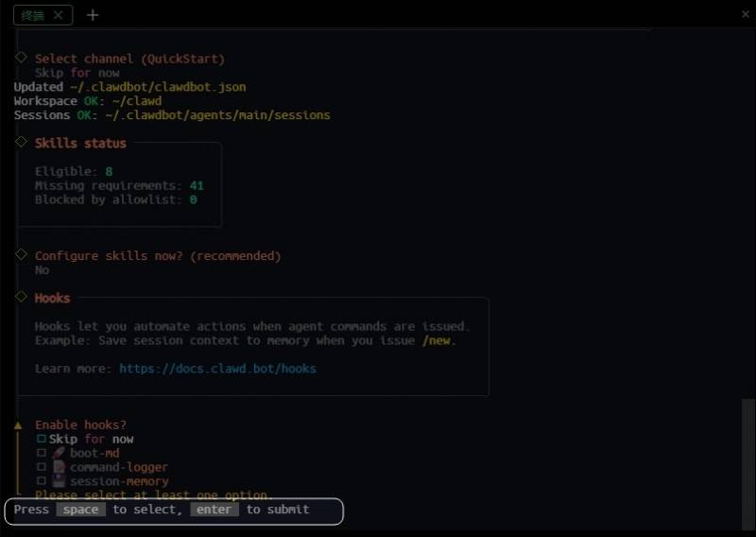The height and width of the screenshot is (537, 756).
Task: Close the 终端 terminal tab
Action: 59,15
